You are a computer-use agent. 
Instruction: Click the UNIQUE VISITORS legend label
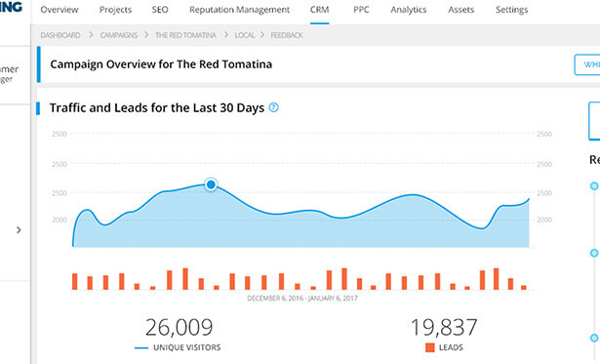tap(186, 347)
